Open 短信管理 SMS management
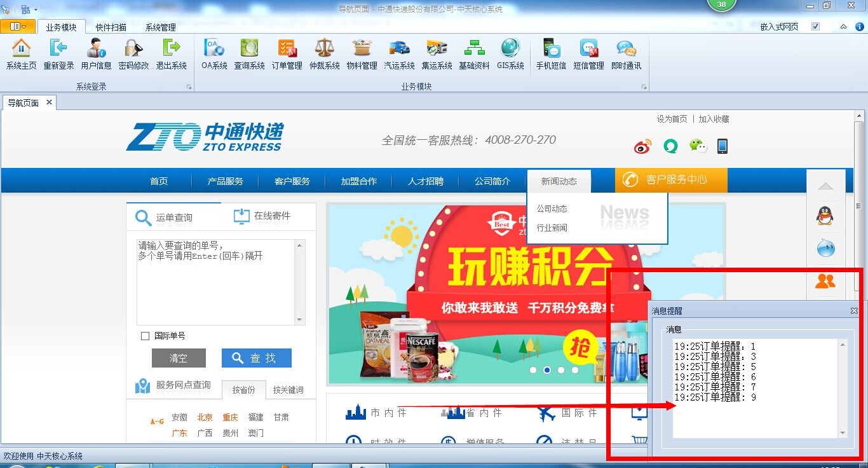Viewport: 868px width, 468px height. coord(588,54)
